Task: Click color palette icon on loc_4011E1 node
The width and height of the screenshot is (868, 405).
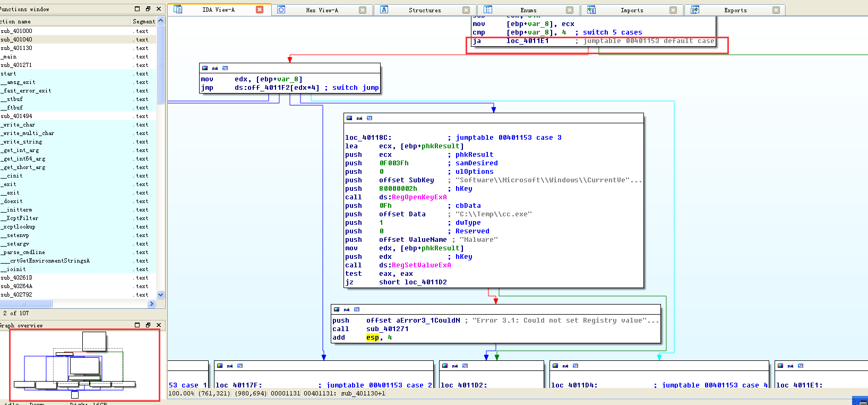Action: (780, 366)
